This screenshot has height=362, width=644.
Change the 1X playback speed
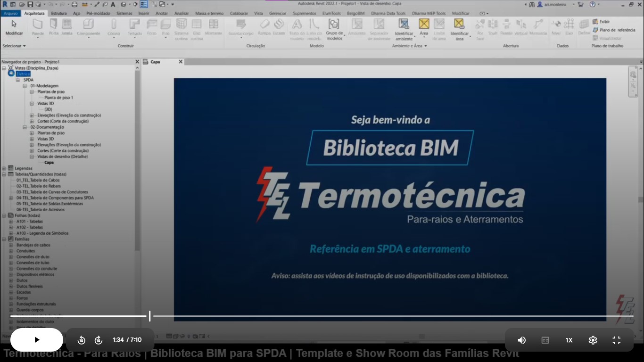point(569,340)
